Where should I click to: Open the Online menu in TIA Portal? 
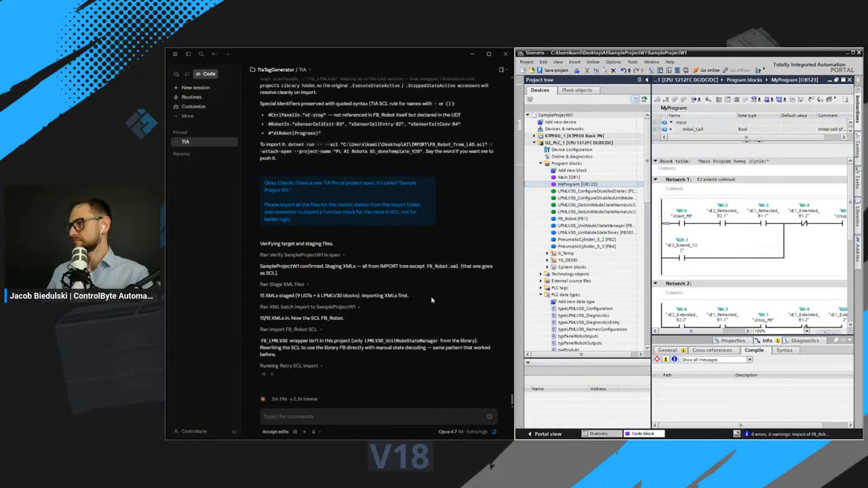[x=593, y=62]
